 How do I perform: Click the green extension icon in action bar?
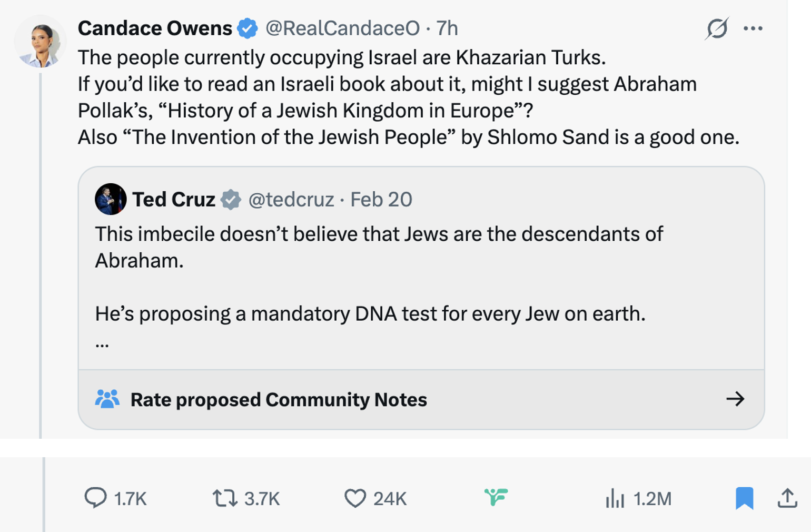click(496, 497)
